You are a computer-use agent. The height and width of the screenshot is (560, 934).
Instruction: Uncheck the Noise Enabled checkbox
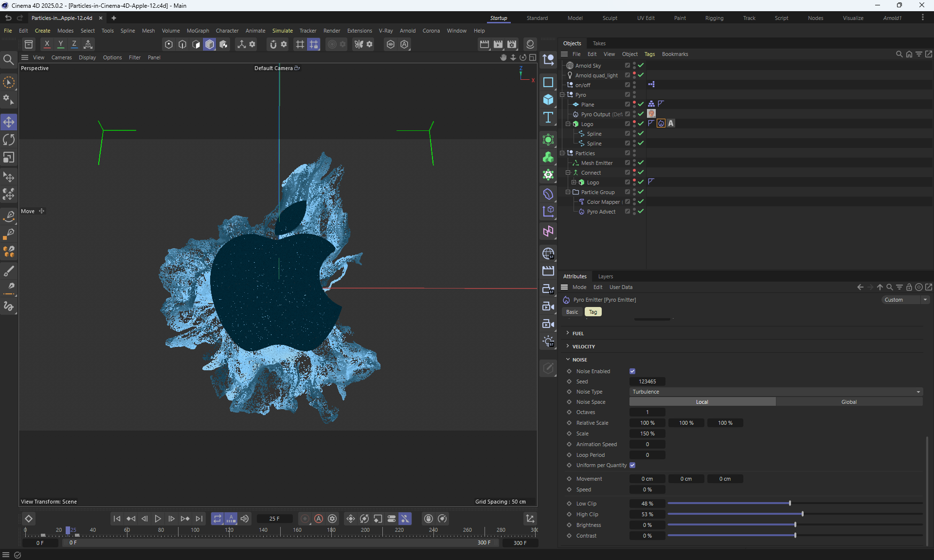pos(632,371)
